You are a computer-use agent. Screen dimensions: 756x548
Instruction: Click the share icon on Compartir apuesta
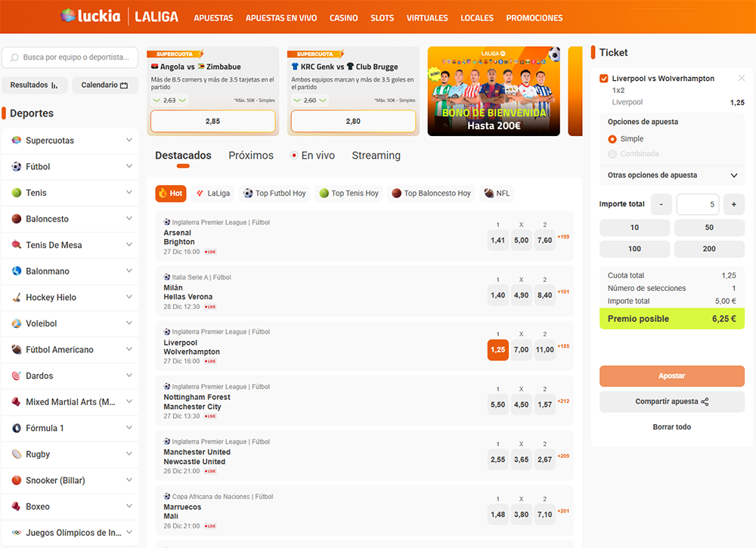click(705, 401)
